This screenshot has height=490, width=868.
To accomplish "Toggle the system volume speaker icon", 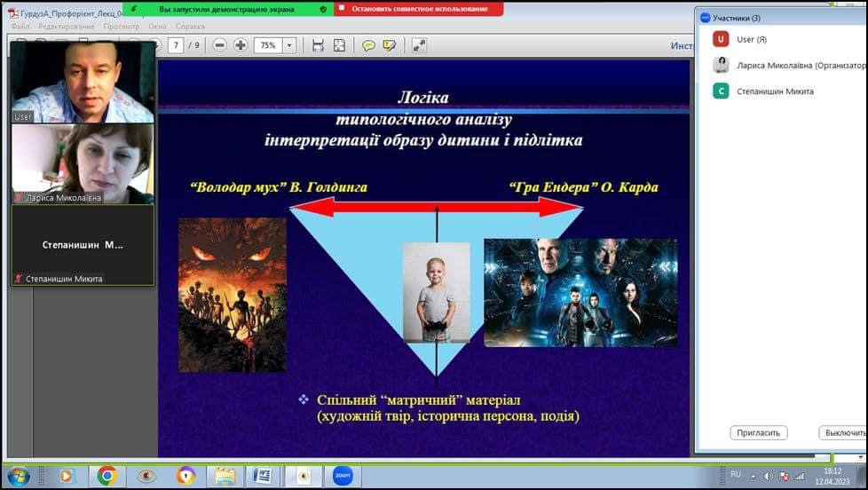I will coord(769,476).
